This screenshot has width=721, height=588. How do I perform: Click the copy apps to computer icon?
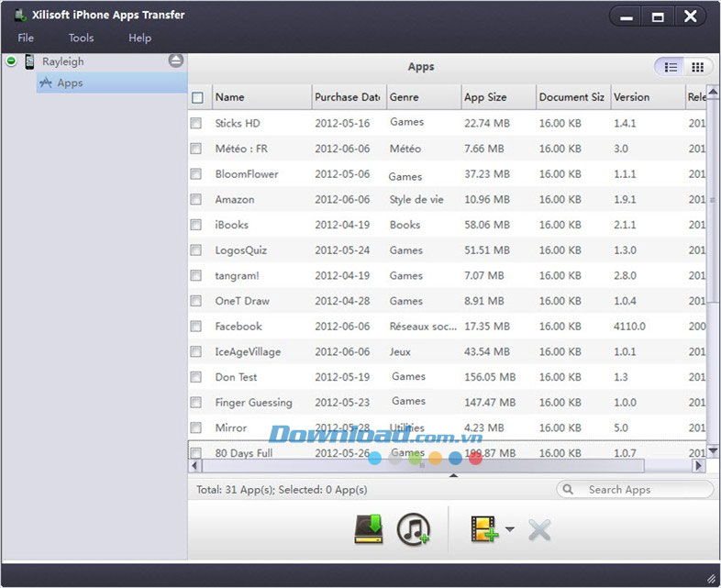point(369,529)
